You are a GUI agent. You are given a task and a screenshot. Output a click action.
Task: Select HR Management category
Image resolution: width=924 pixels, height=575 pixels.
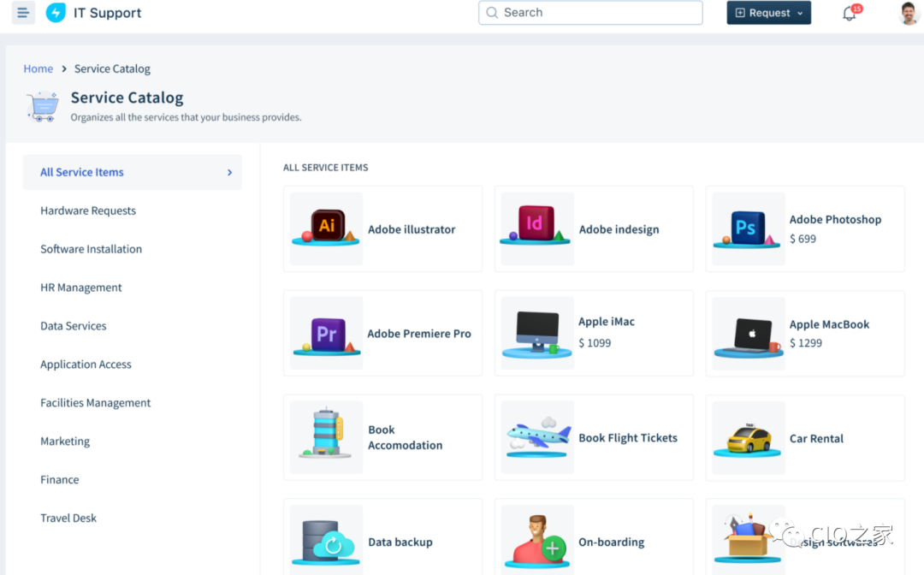pyautogui.click(x=80, y=287)
